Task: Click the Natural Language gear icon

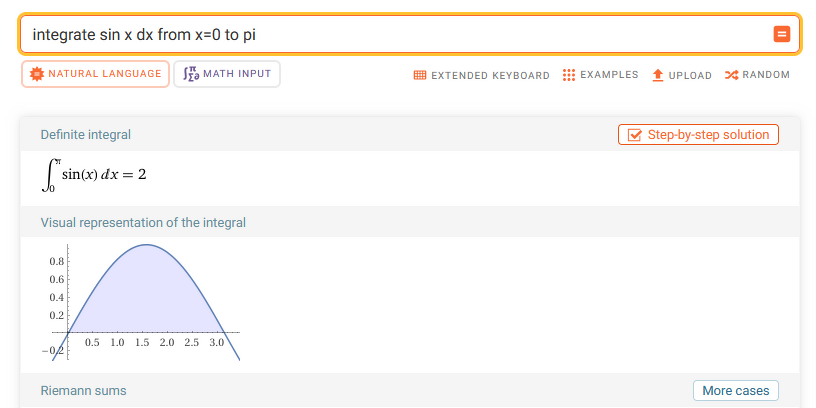Action: (37, 74)
